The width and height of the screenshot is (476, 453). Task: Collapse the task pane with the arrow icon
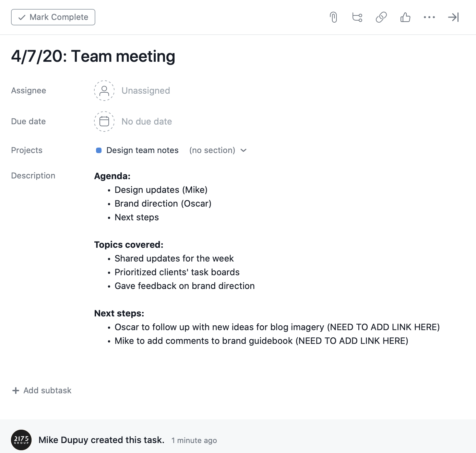pos(453,17)
